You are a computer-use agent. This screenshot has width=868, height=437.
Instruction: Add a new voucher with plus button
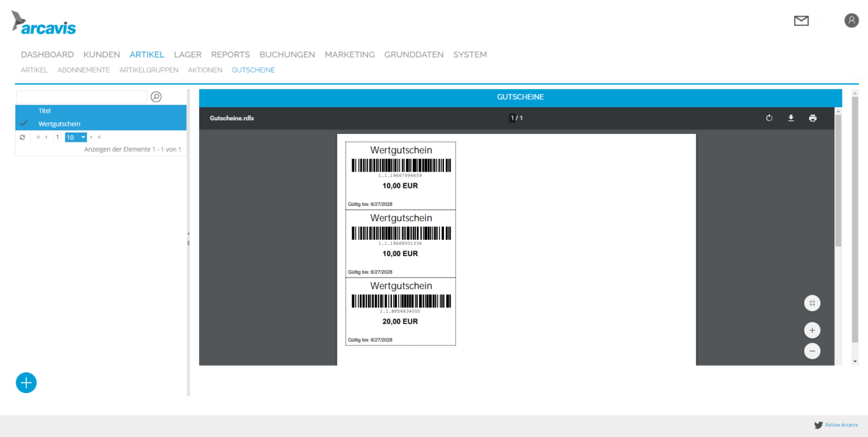click(26, 383)
